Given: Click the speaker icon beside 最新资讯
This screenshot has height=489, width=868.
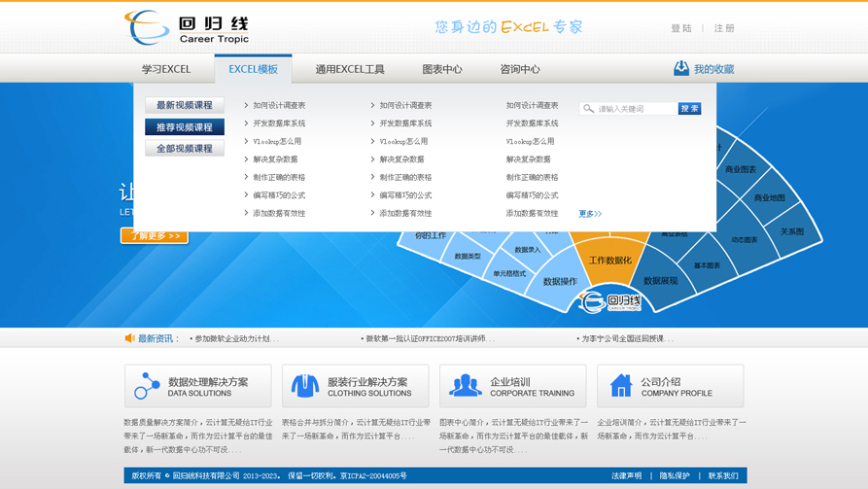Looking at the screenshot, I should coord(129,338).
